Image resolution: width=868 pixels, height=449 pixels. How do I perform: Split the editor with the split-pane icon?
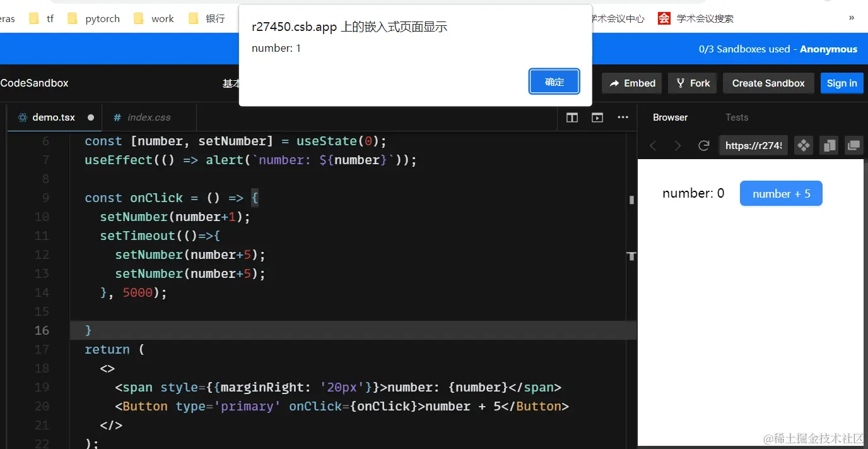572,117
